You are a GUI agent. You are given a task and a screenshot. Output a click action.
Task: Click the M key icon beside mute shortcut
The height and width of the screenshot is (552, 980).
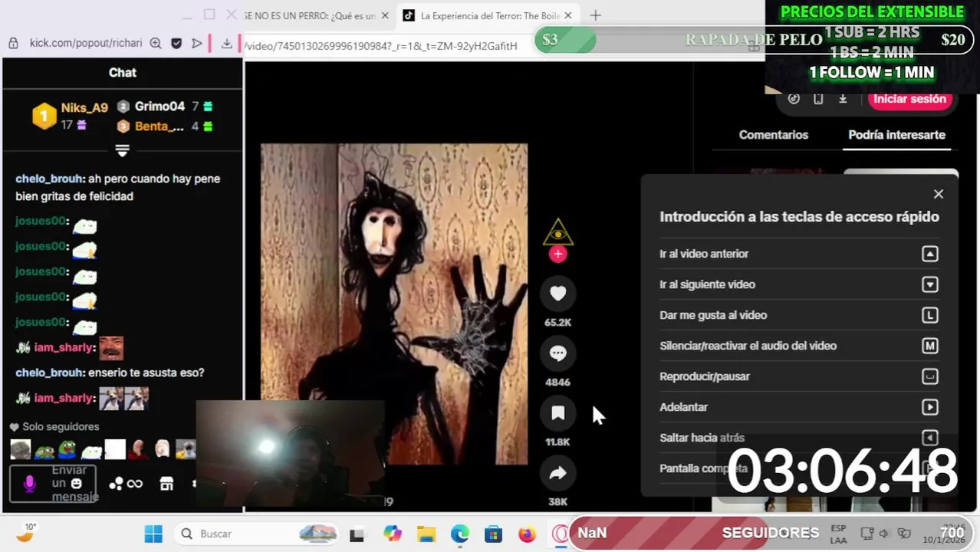coord(929,346)
